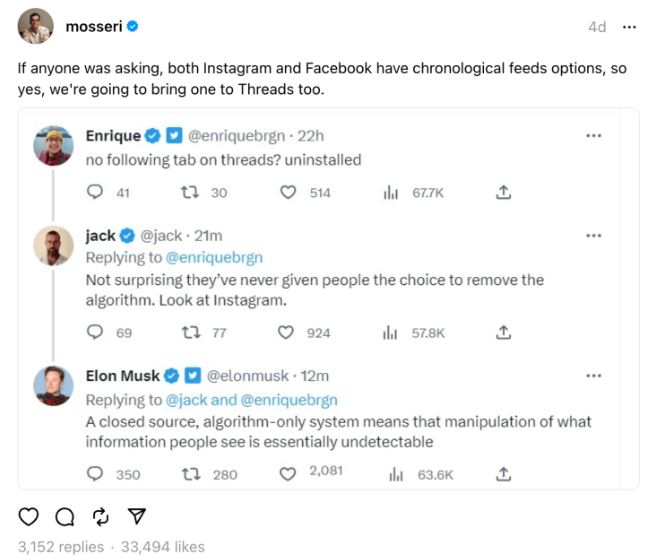Open the @enriquebrgn mention in jack's reply
This screenshot has width=649, height=555.
point(203,258)
